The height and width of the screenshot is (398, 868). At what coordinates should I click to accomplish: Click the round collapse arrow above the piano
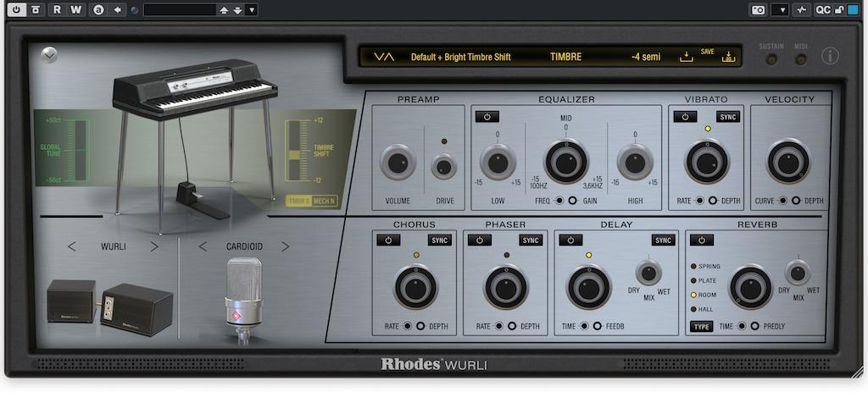click(x=49, y=55)
